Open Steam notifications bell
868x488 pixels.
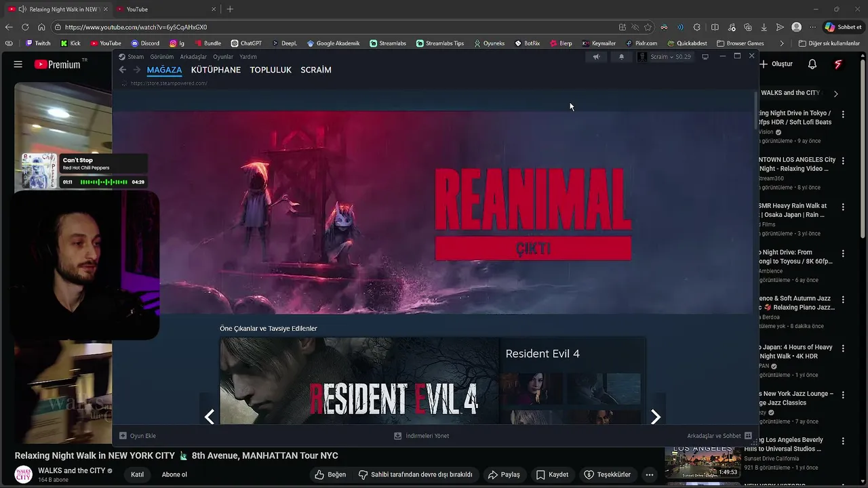[621, 57]
